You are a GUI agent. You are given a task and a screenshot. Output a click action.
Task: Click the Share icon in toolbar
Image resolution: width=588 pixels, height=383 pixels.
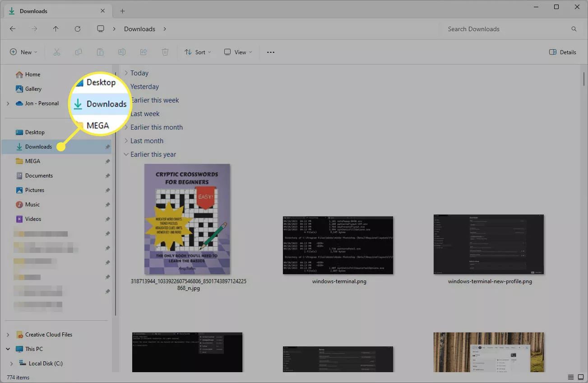pos(144,52)
